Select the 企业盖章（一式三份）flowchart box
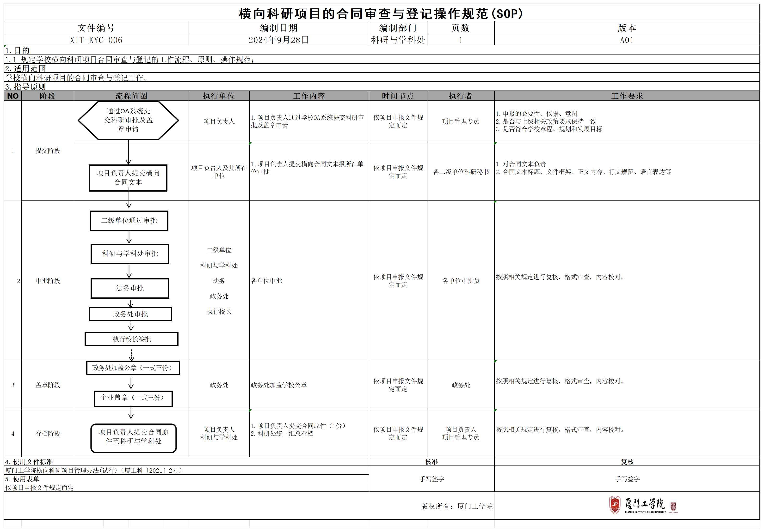 tap(133, 398)
